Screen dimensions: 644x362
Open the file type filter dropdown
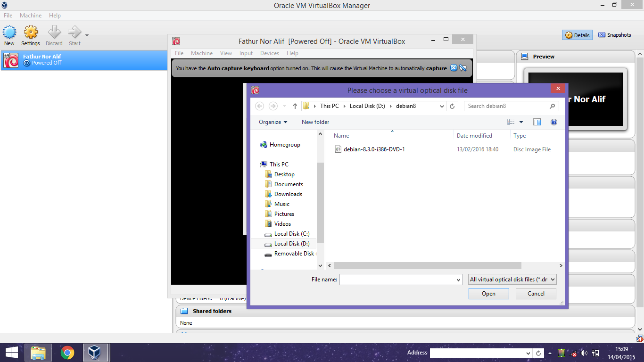tap(512, 280)
